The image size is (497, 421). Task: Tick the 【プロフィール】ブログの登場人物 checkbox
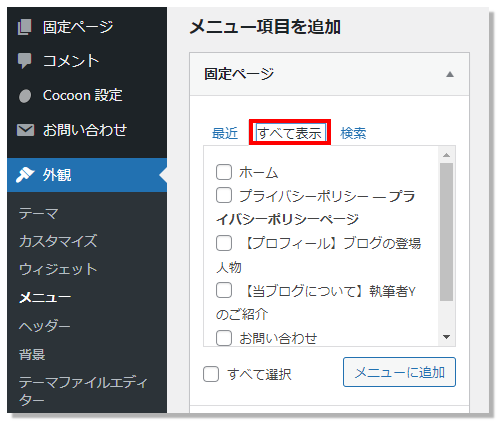click(224, 243)
